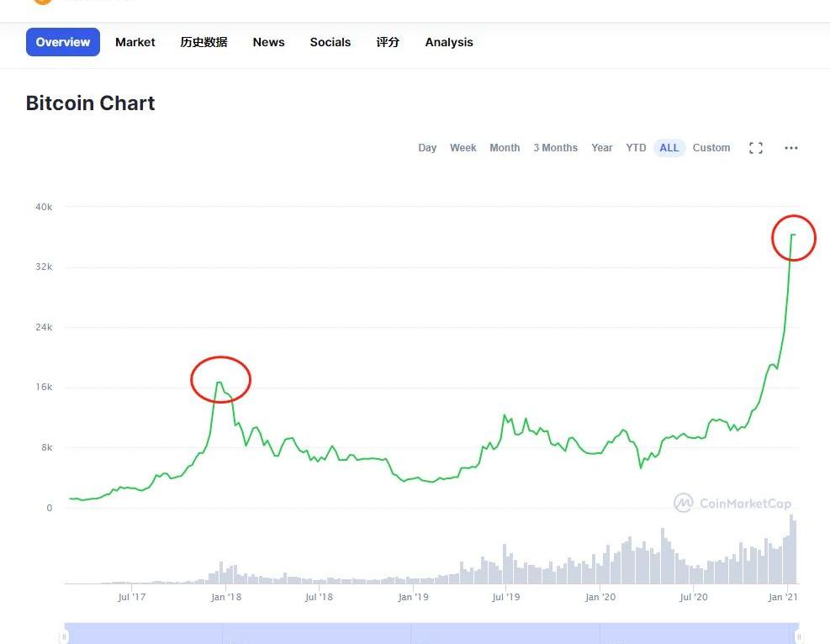The width and height of the screenshot is (830, 644).
Task: Select the Day time range
Action: [x=427, y=148]
